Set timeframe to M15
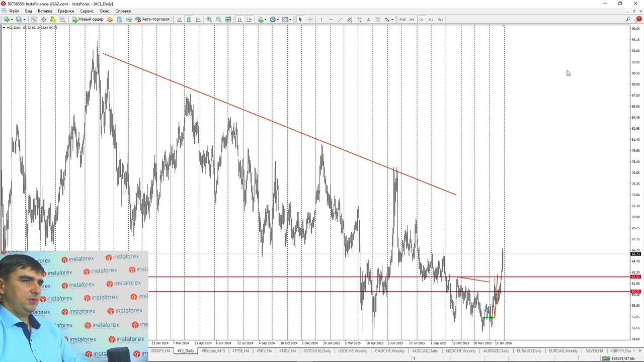644x362 pixels. pyautogui.click(x=403, y=20)
